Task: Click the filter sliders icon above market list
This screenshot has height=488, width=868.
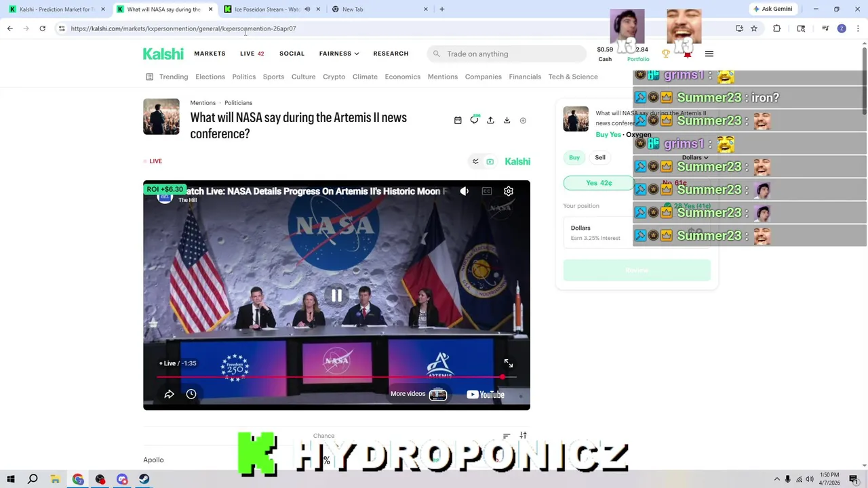Action: click(x=523, y=435)
